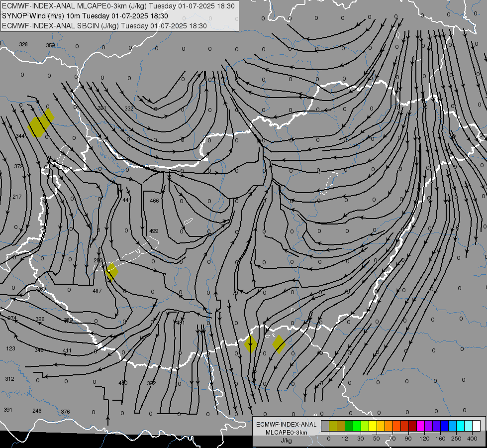Select legend tick label '90'
Viewport: 487px width, 448px height.
click(408, 439)
